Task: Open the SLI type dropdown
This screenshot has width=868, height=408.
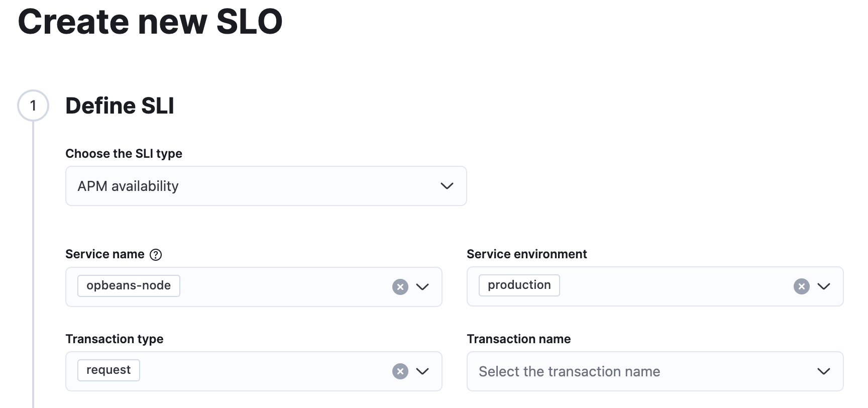Action: point(447,186)
